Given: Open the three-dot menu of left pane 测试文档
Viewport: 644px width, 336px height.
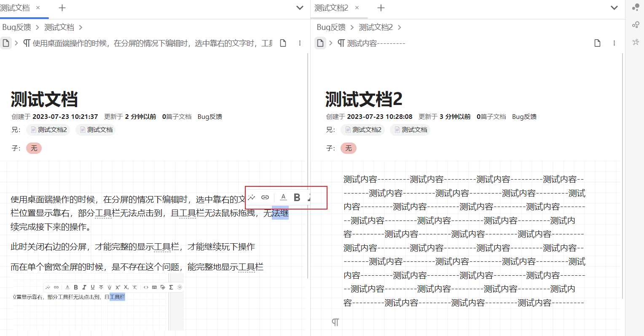Looking at the screenshot, I should 300,43.
